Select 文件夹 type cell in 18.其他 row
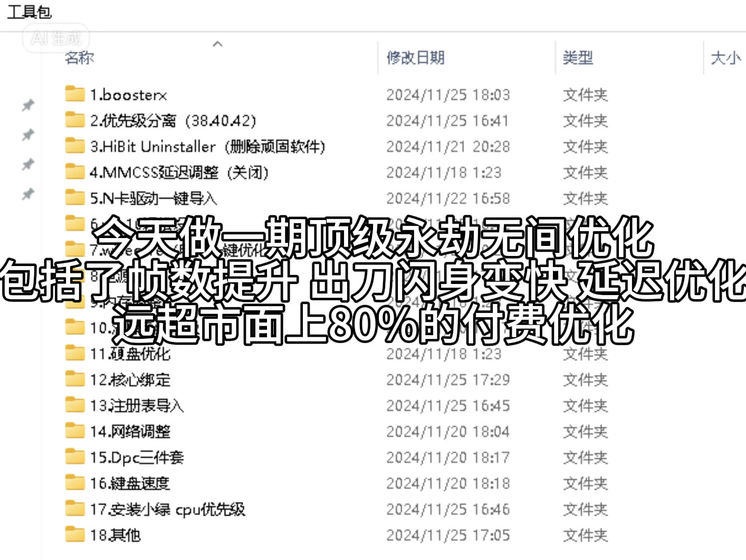 pyautogui.click(x=585, y=535)
